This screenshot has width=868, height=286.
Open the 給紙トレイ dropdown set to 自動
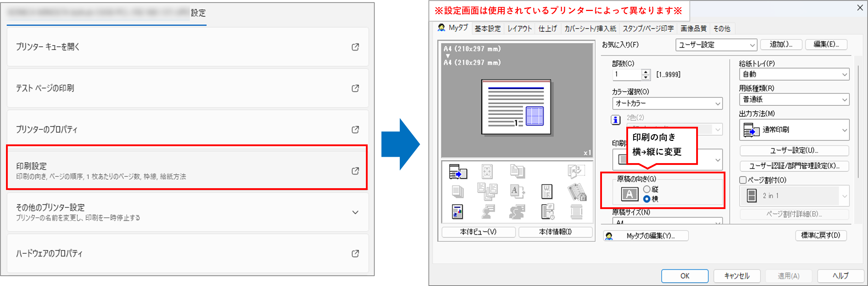794,75
